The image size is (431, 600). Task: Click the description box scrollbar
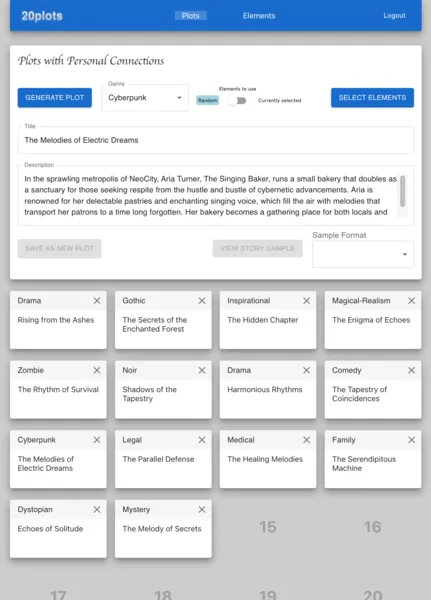tap(403, 191)
